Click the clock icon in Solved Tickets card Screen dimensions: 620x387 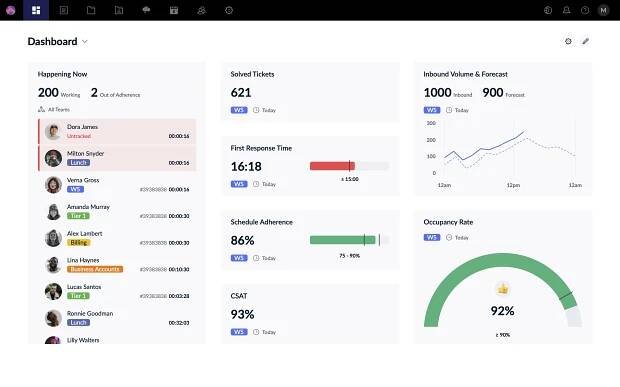pos(256,110)
